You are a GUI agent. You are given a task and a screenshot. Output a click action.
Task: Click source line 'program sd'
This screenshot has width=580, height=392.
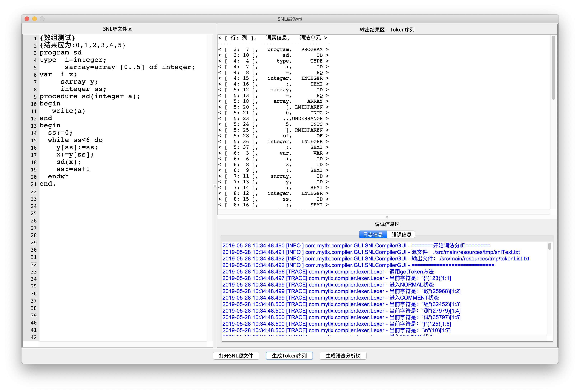60,52
